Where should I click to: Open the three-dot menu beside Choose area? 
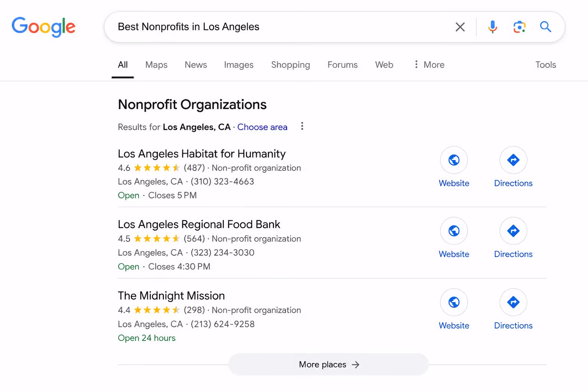302,126
